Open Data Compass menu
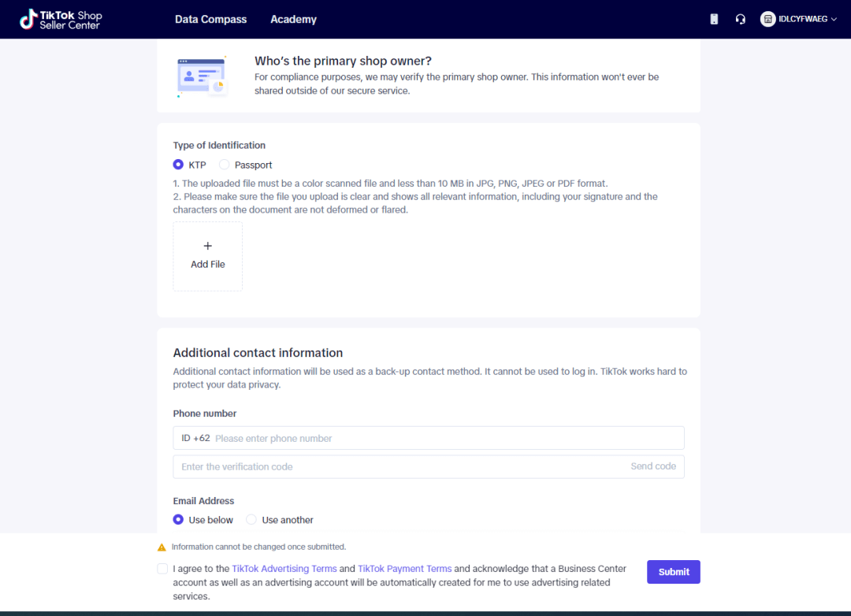 tap(210, 20)
